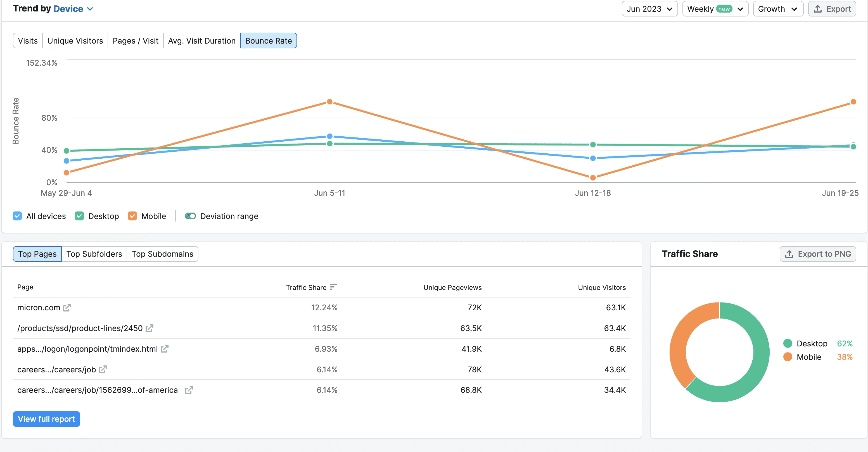Click Mobile data point at Jun 5-11
The image size is (868, 452).
pos(329,102)
